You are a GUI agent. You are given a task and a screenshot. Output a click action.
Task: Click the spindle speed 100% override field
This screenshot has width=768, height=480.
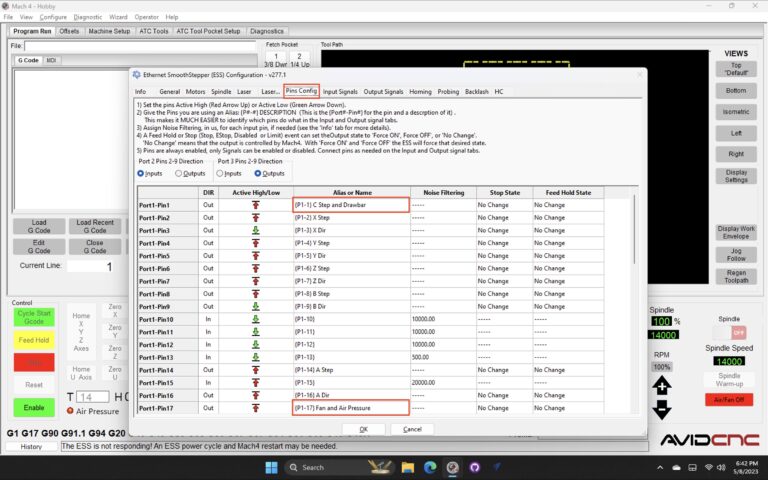661,321
